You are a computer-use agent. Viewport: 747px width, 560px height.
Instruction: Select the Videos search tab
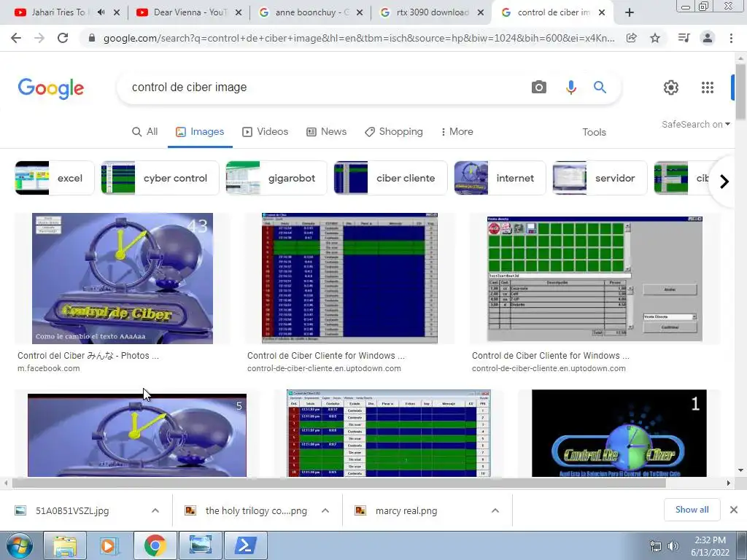coord(266,132)
